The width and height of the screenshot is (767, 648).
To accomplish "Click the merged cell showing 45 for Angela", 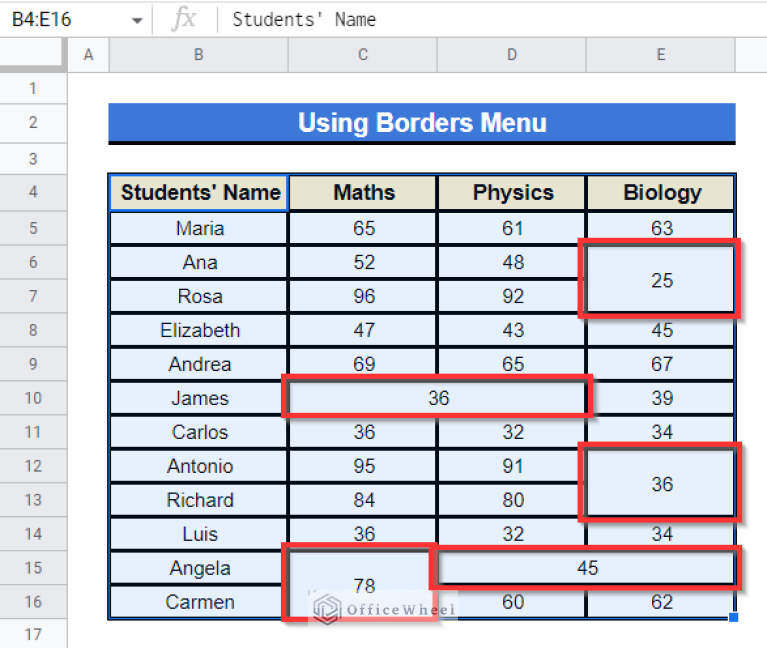I will tap(587, 568).
